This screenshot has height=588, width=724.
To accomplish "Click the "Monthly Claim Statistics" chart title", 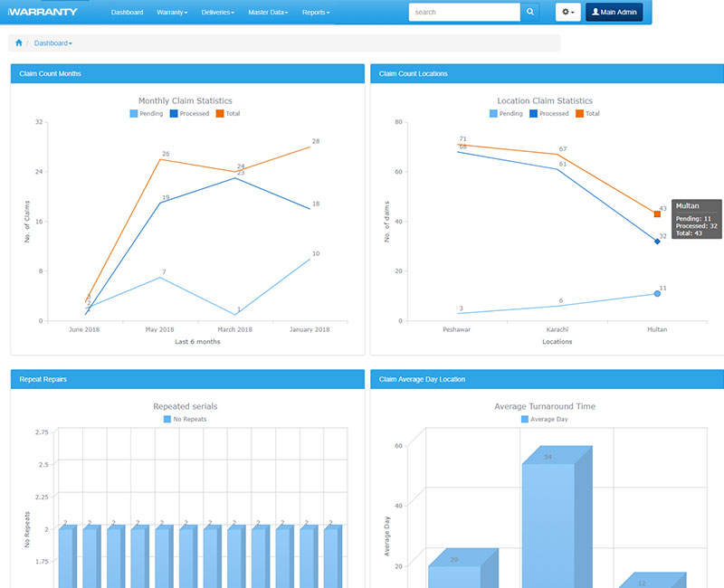I will pyautogui.click(x=186, y=100).
